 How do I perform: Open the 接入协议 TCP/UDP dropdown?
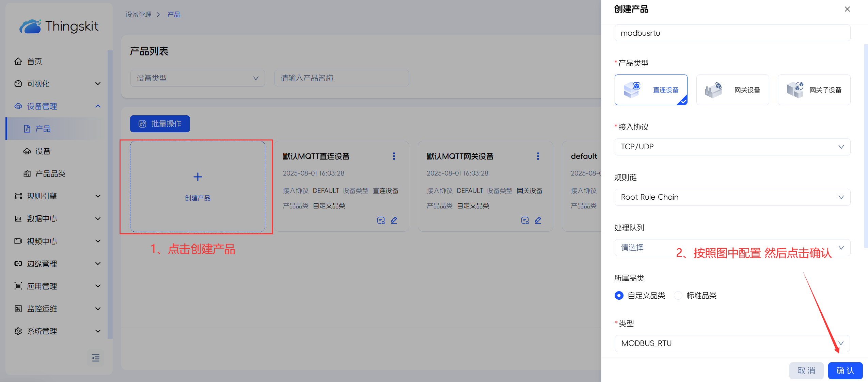(x=732, y=147)
